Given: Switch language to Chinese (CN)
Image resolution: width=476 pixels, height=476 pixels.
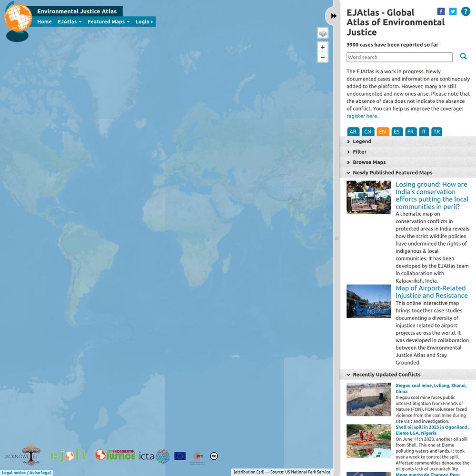Looking at the screenshot, I should [x=367, y=132].
